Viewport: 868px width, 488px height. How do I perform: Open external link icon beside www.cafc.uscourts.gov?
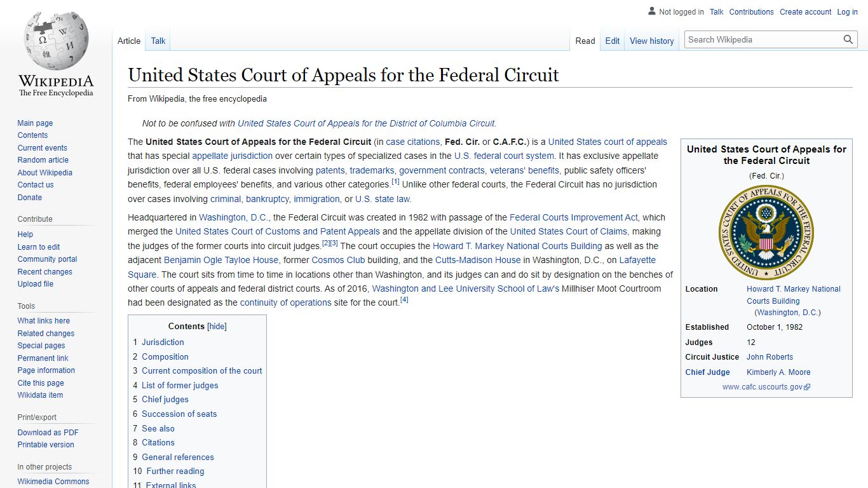808,387
